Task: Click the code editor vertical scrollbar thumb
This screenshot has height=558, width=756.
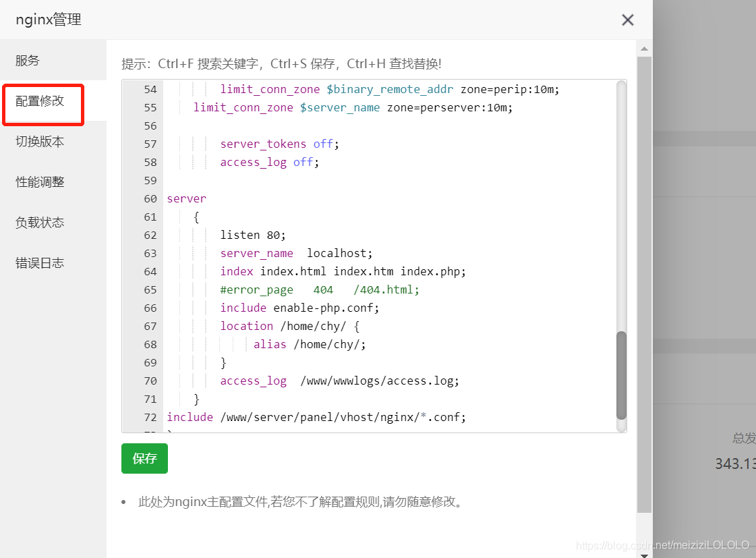Action: click(622, 375)
